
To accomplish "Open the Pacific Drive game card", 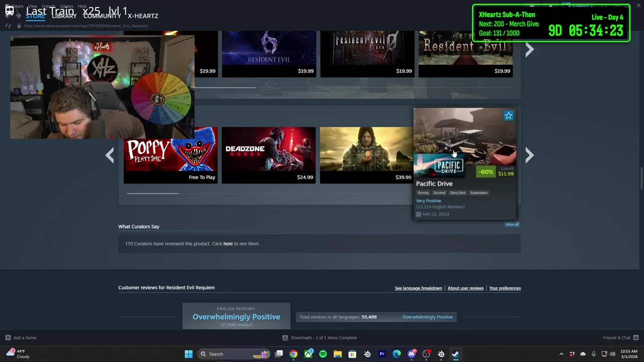I will (x=465, y=163).
